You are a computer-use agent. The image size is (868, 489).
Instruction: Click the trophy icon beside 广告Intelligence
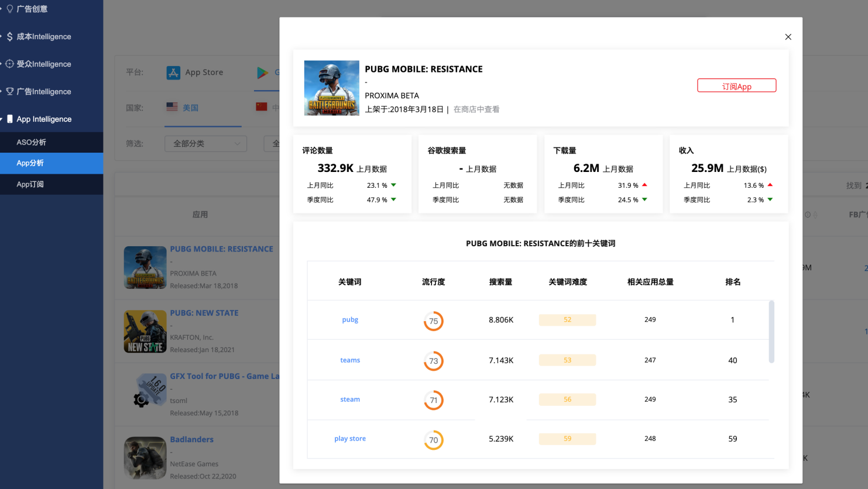click(9, 91)
